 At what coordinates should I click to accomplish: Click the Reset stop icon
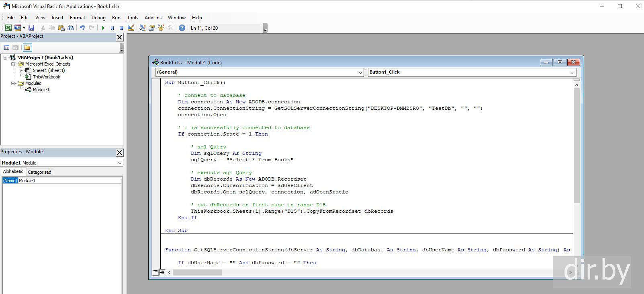click(121, 28)
